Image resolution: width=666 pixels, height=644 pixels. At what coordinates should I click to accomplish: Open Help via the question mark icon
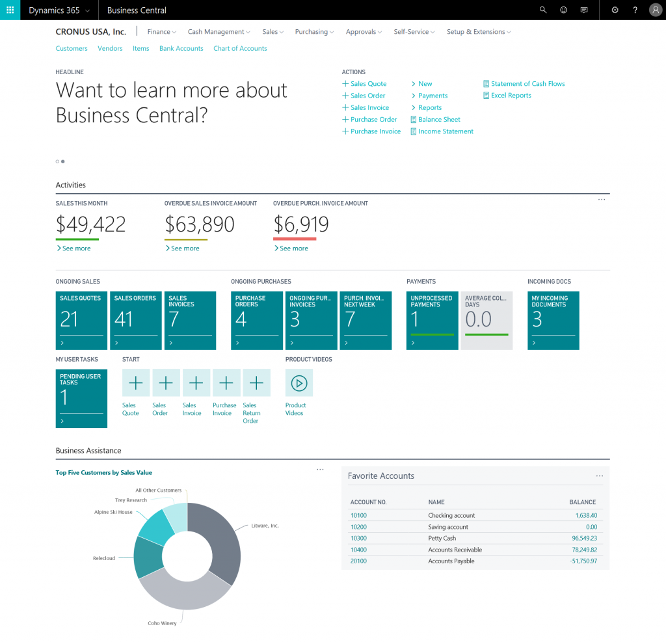tap(635, 10)
